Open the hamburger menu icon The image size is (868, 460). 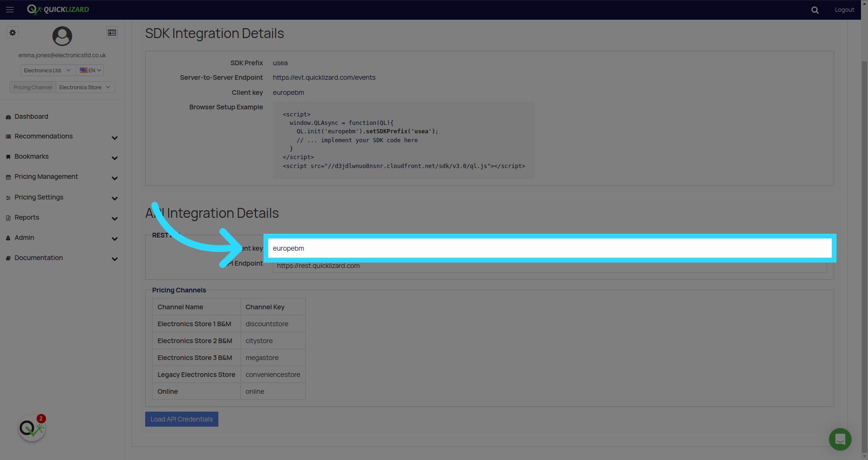pyautogui.click(x=10, y=9)
